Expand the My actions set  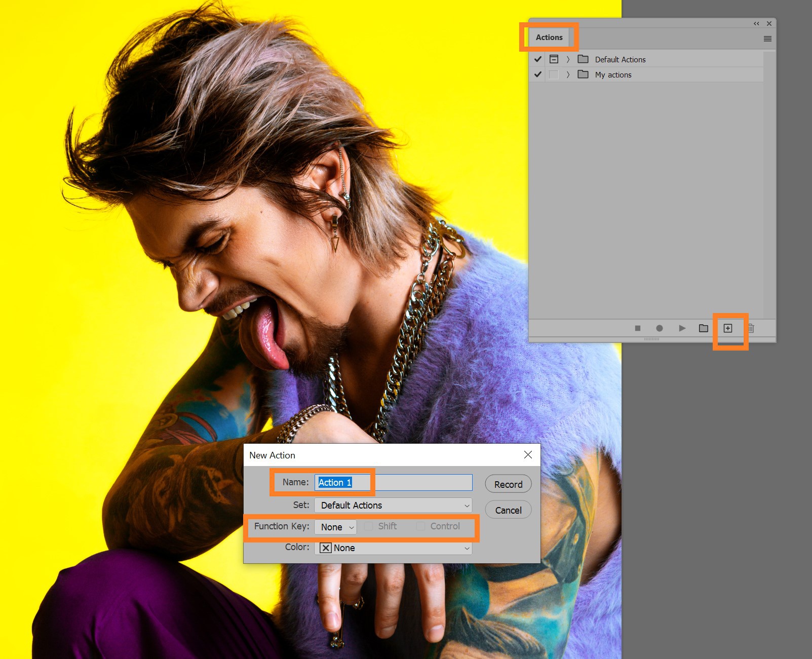click(568, 74)
